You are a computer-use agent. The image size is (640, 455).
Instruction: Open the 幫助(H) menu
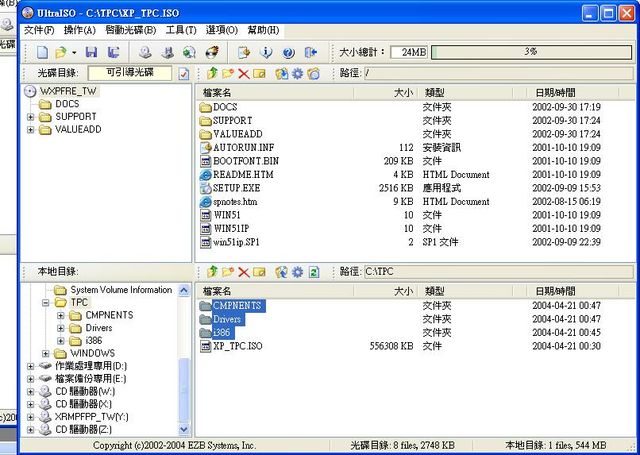click(x=263, y=30)
